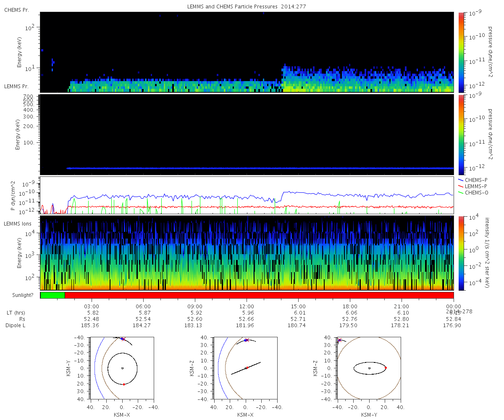Click the red dot in the KSM-X/KSM-Y orbit plot
This screenshot has width=504, height=420.
124,384
